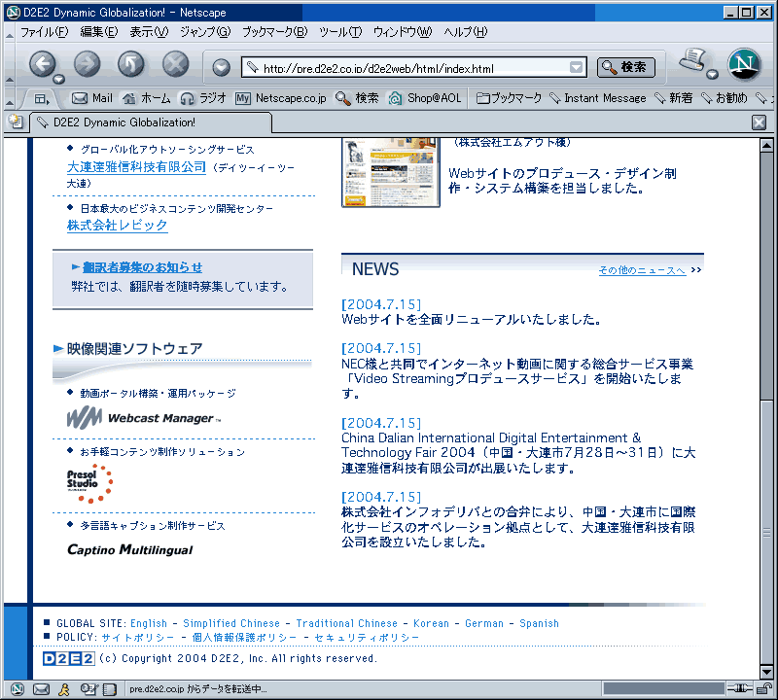Open the Korean site link
Viewport: 778px width, 700px height.
coord(431,623)
